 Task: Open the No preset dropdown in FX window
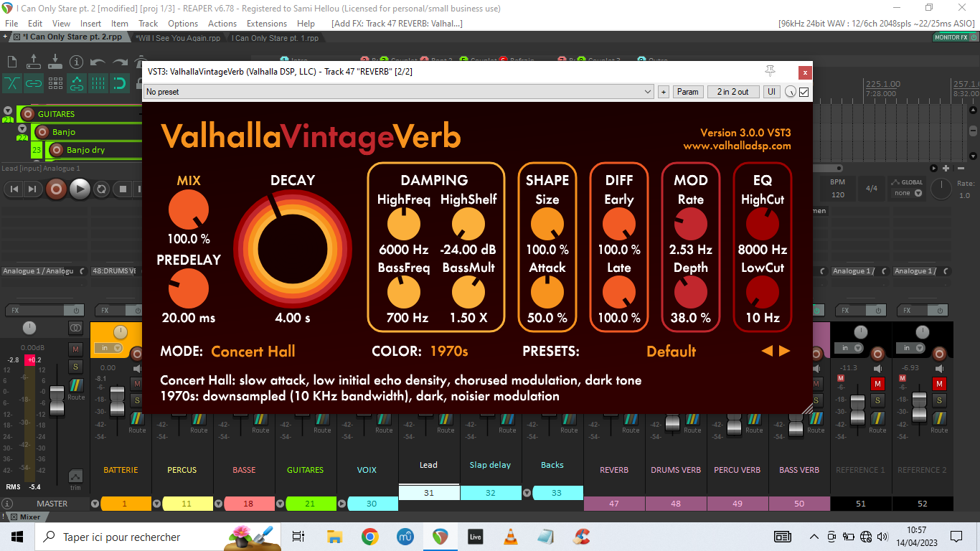399,92
